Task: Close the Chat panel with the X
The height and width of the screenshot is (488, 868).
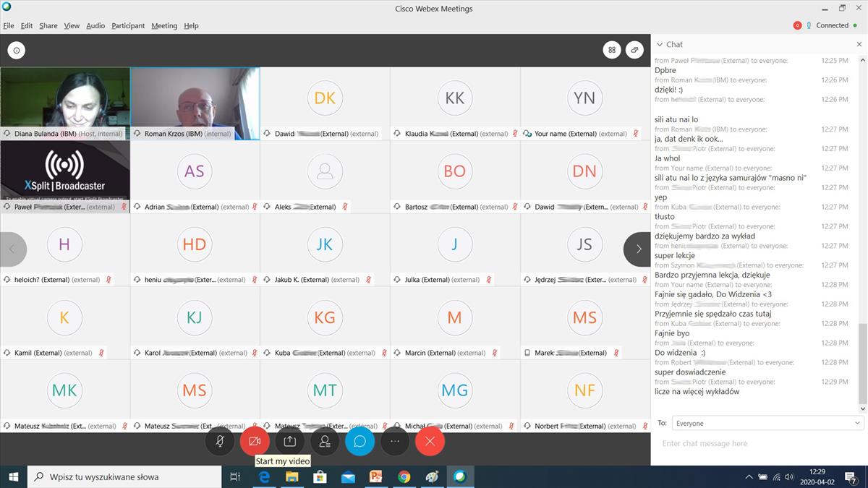Action: pyautogui.click(x=859, y=44)
